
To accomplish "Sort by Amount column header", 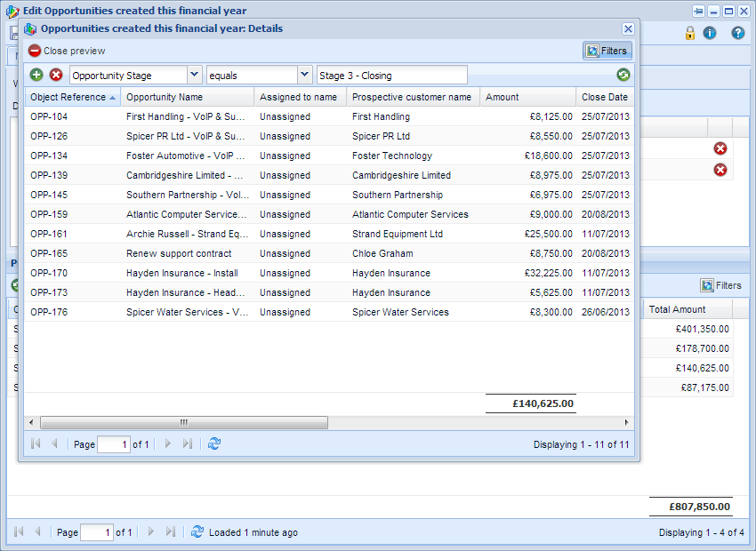I will point(528,97).
